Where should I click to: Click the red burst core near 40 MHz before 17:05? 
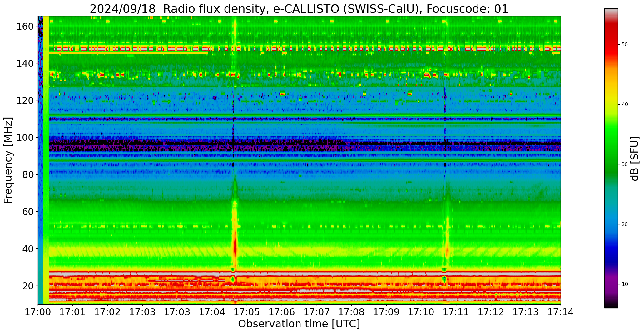point(235,246)
